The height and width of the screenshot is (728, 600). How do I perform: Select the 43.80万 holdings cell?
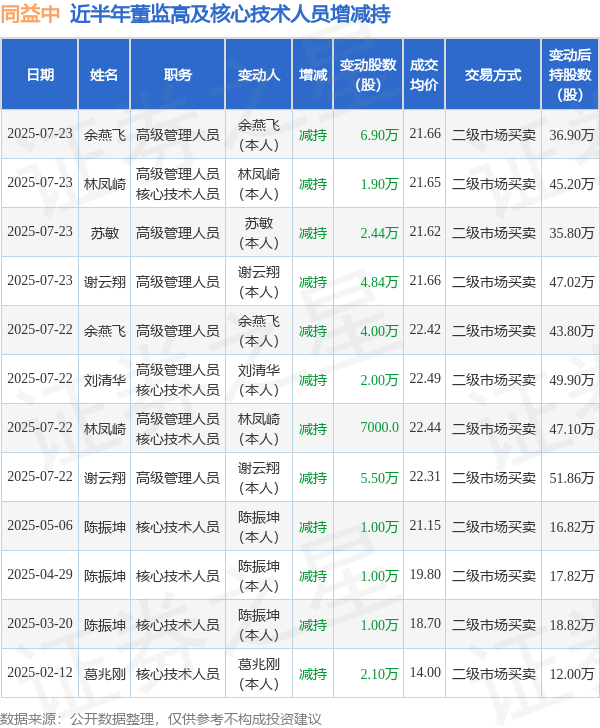571,331
